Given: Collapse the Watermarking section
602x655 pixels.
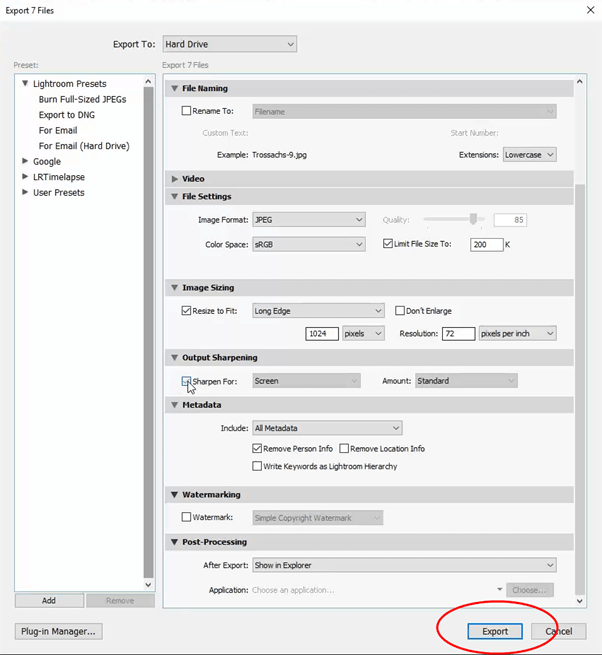Looking at the screenshot, I should tap(175, 495).
